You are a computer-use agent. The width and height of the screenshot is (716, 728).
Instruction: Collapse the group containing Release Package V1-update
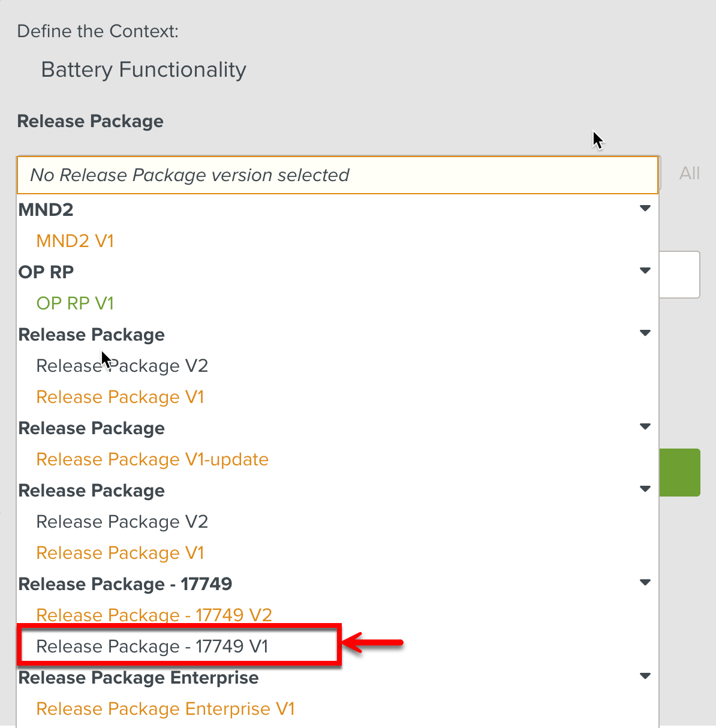coord(645,427)
